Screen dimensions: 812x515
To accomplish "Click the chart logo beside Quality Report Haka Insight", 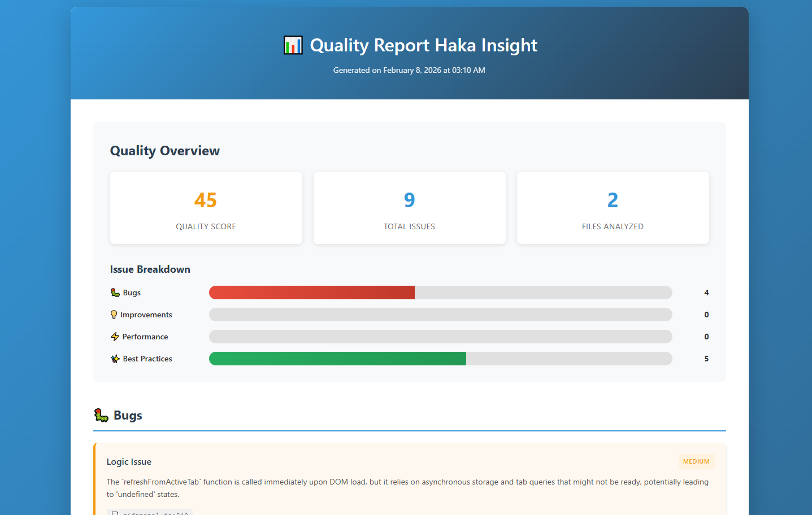I will tap(293, 45).
